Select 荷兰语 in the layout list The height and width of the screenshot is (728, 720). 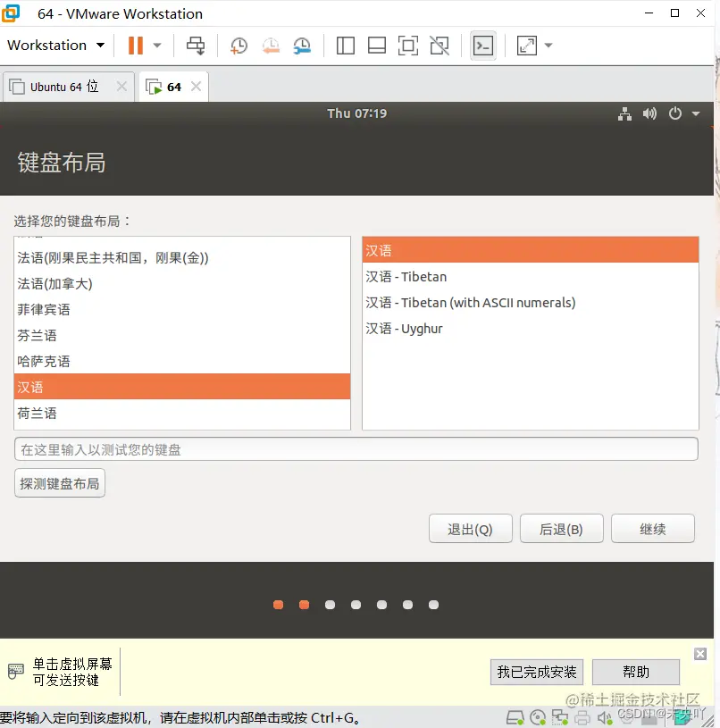click(x=182, y=414)
